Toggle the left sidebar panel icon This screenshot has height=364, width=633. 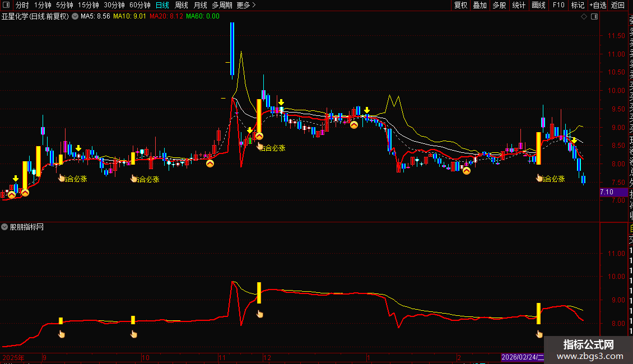click(6, 5)
